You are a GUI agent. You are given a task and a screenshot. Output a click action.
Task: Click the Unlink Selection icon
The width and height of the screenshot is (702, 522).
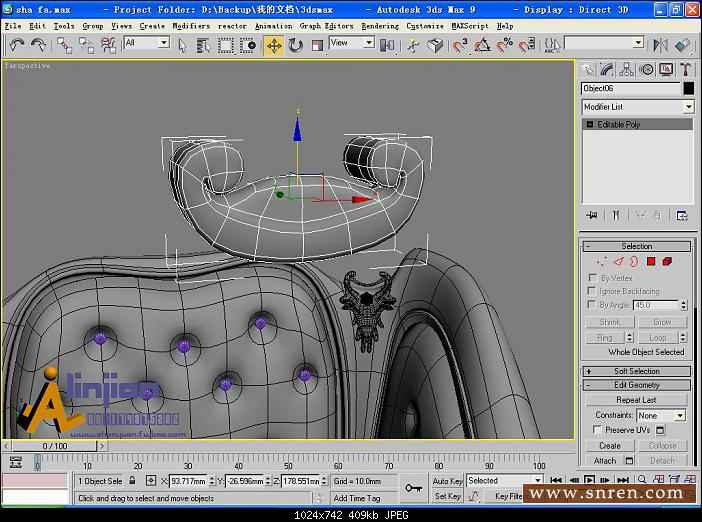coord(86,45)
